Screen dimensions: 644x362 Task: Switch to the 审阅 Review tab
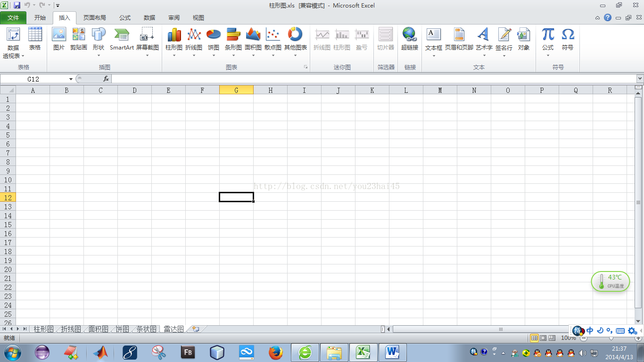174,18
